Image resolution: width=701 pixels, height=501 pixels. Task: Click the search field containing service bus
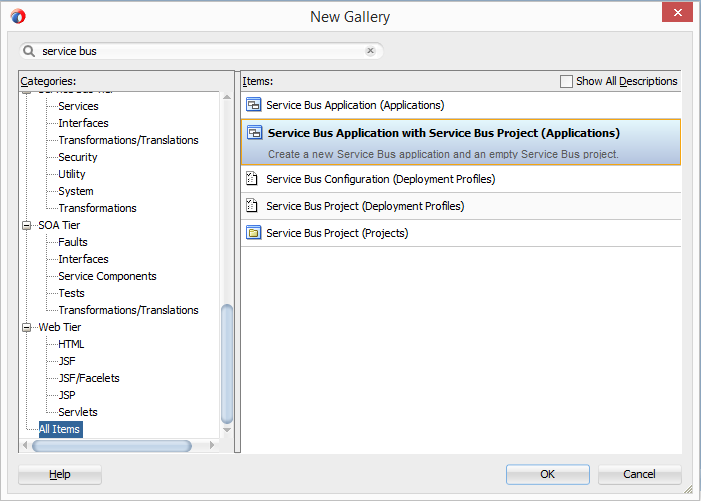click(201, 51)
